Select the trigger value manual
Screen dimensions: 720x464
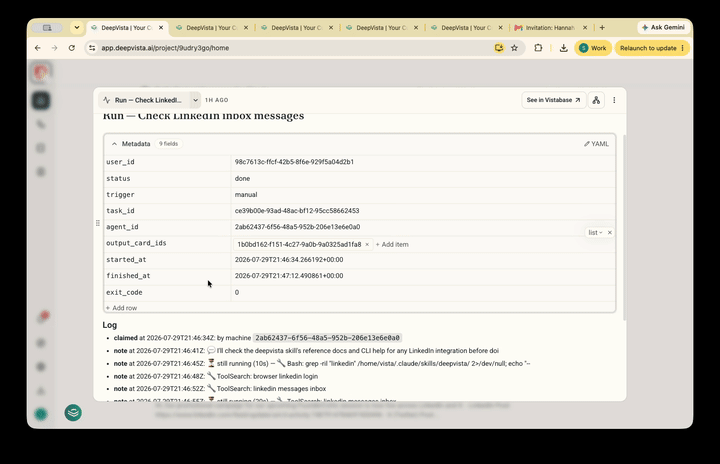(246, 195)
